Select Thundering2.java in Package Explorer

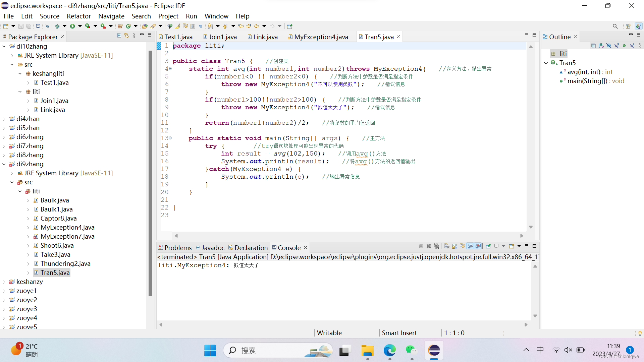tap(65, 264)
